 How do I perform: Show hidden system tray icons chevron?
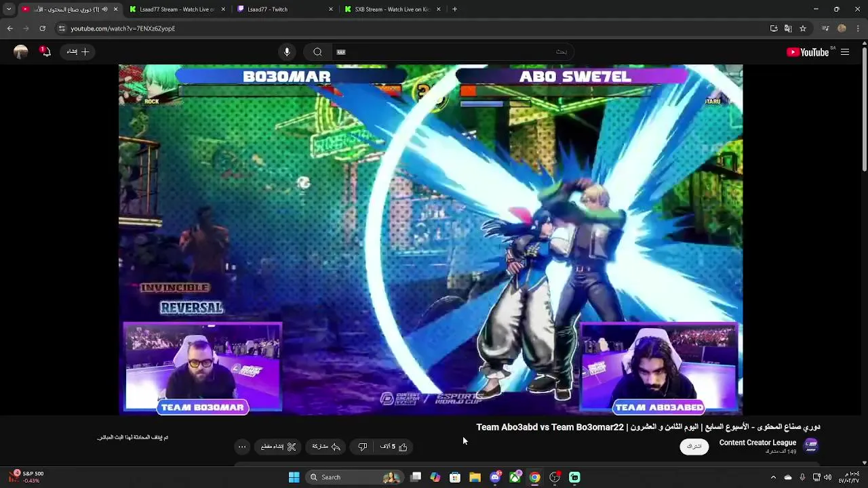click(773, 477)
